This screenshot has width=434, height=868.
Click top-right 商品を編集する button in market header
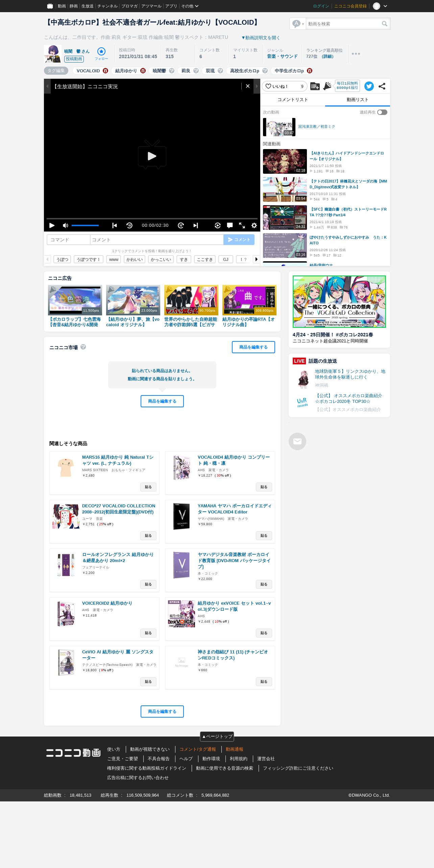click(254, 347)
